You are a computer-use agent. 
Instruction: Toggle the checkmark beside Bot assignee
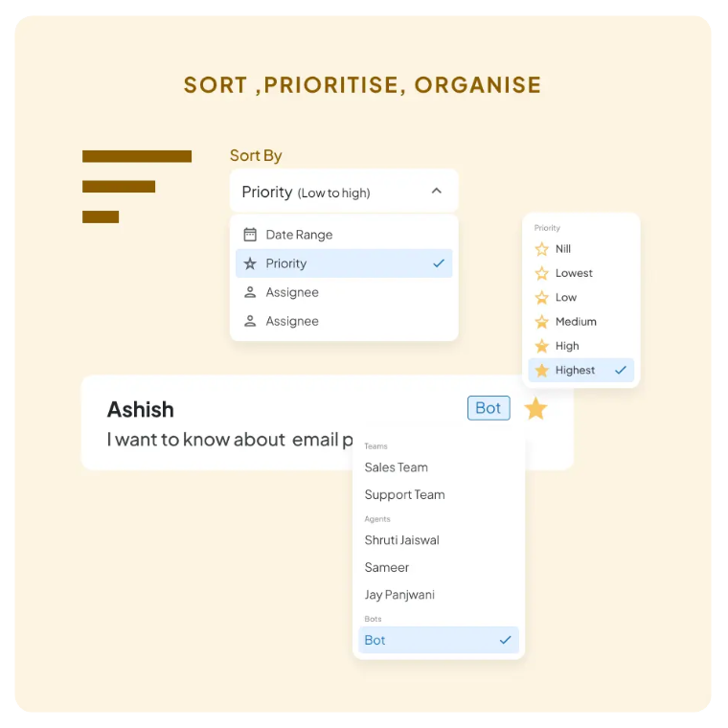click(505, 640)
